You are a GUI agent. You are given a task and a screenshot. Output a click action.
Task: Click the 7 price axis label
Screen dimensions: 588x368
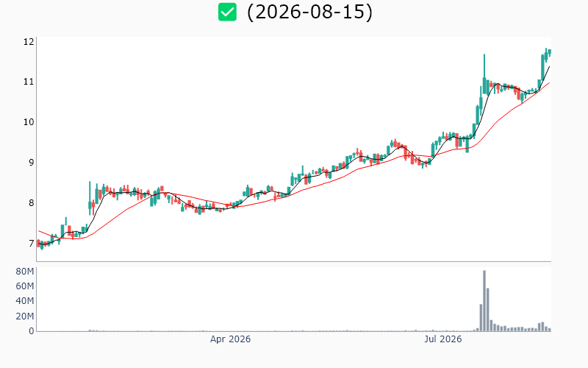click(x=31, y=244)
